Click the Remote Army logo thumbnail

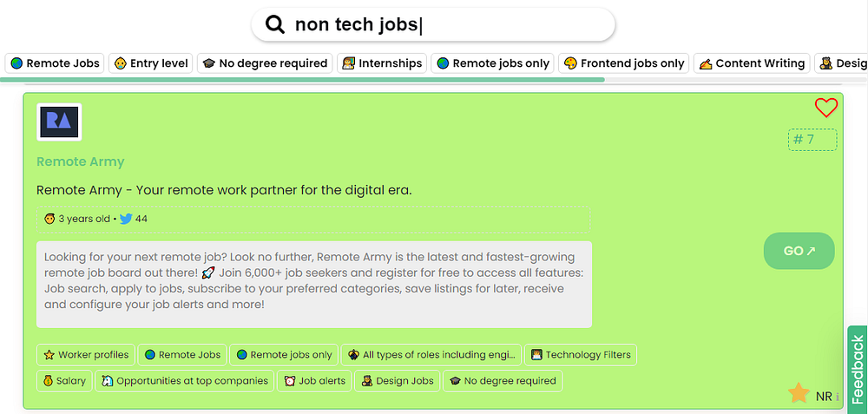click(59, 122)
